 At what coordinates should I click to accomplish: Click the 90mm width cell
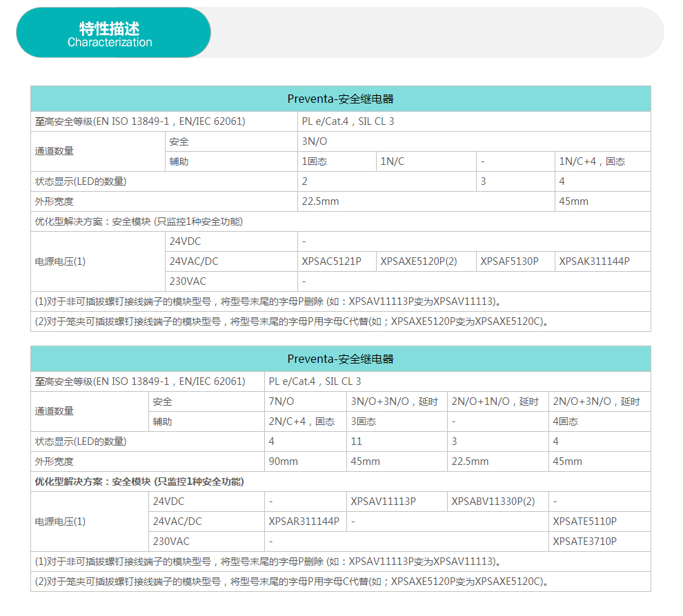[306, 461]
